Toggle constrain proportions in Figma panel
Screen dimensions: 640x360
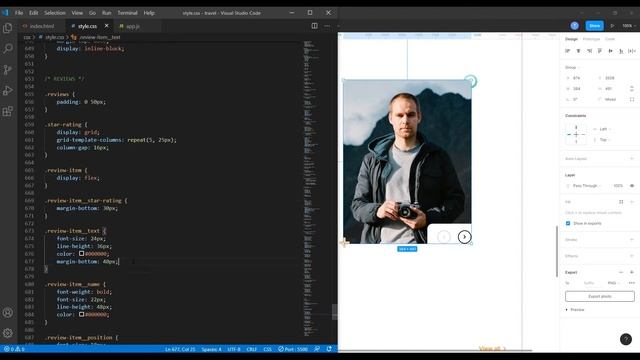[x=632, y=89]
